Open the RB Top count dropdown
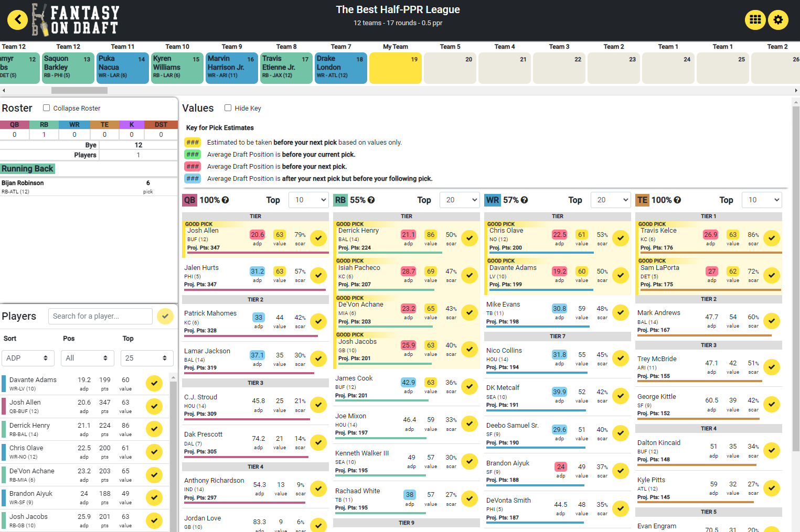800x532 pixels. [460, 200]
